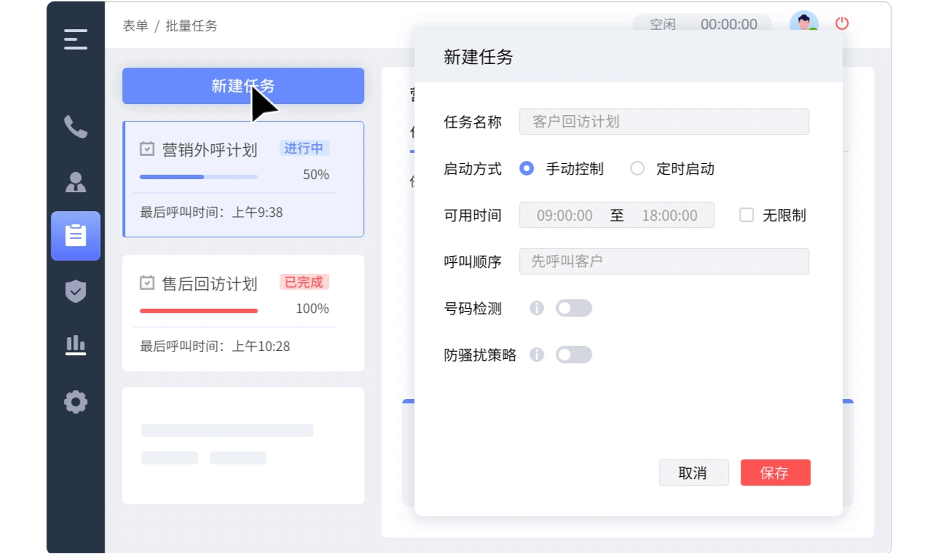Open the bar chart statistics icon
Viewport: 939px width, 560px height.
[75, 345]
